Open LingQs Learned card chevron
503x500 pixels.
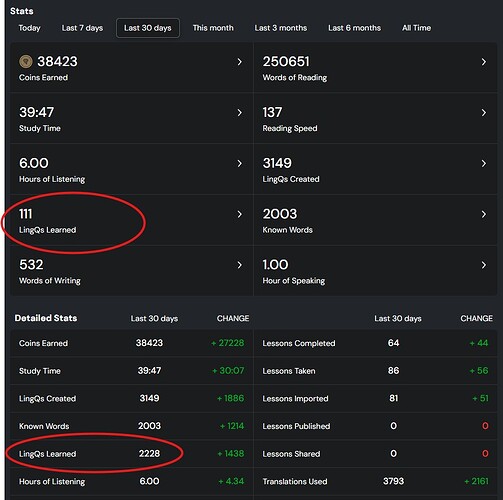[x=240, y=214]
